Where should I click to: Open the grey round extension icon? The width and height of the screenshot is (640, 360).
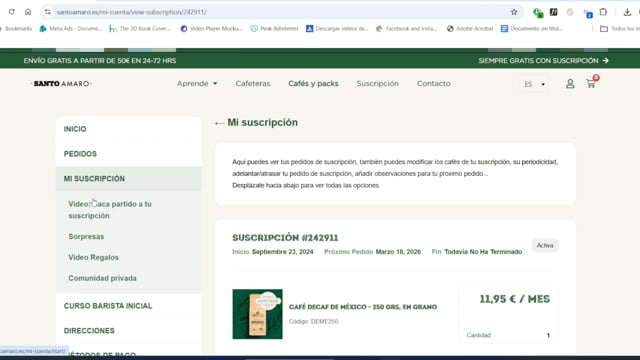point(570,12)
